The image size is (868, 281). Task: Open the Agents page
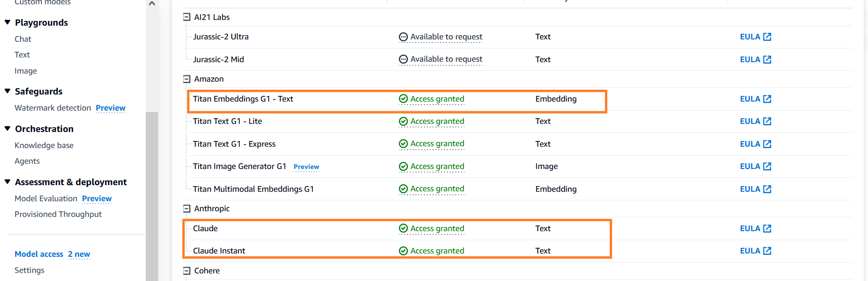(27, 161)
